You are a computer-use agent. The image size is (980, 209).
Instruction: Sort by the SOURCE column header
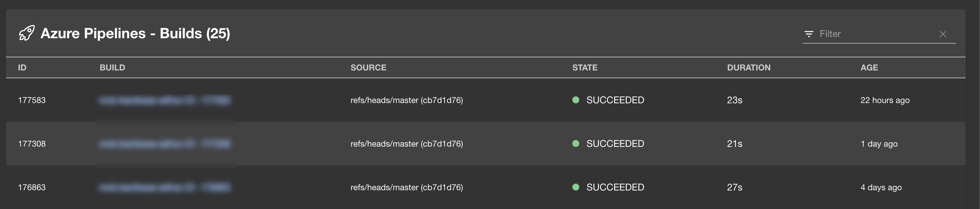click(x=368, y=68)
